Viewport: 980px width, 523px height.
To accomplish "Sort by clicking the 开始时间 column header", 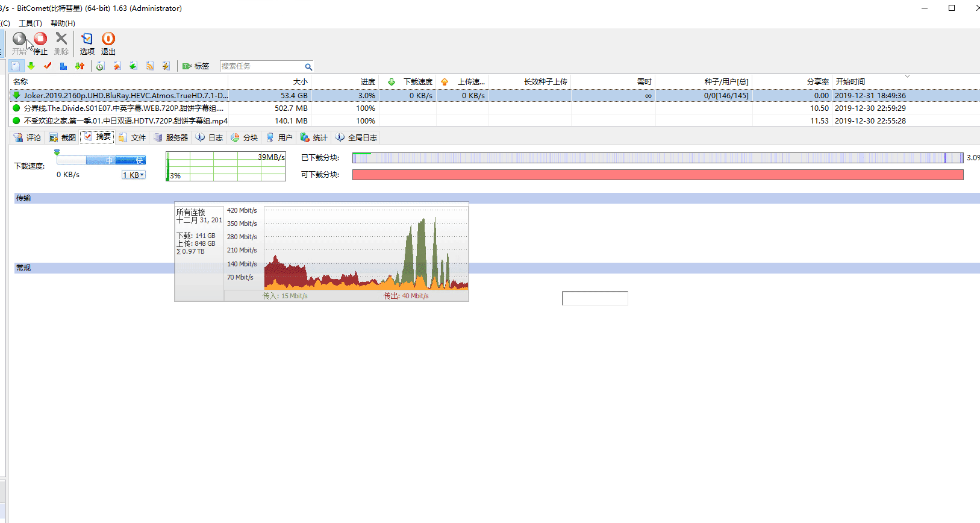I will pyautogui.click(x=850, y=82).
